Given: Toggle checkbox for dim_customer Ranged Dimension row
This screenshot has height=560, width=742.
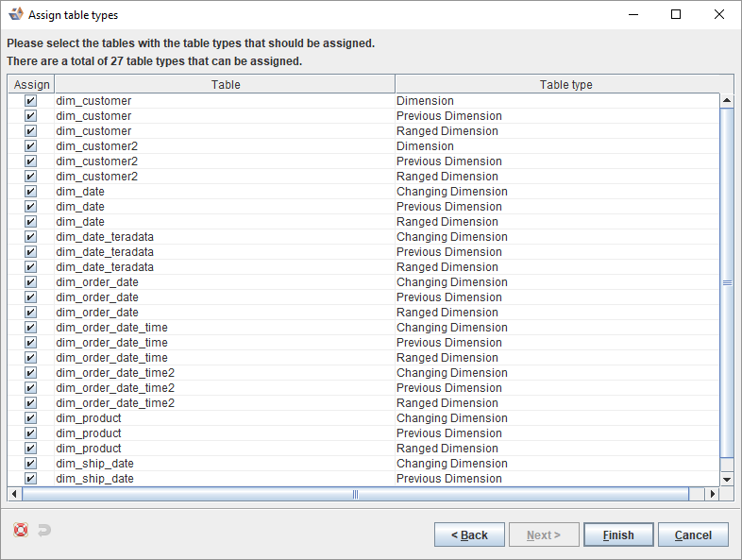Looking at the screenshot, I should click(x=30, y=131).
